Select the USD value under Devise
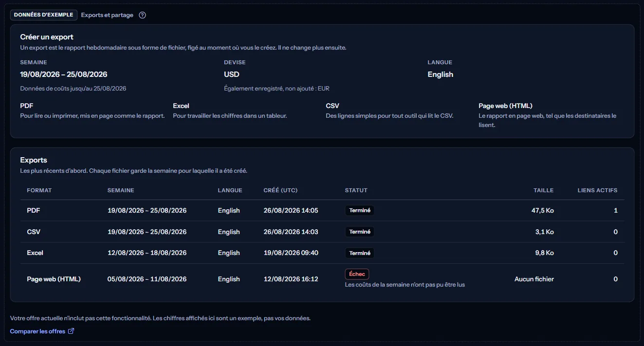The height and width of the screenshot is (346, 644). (x=232, y=74)
